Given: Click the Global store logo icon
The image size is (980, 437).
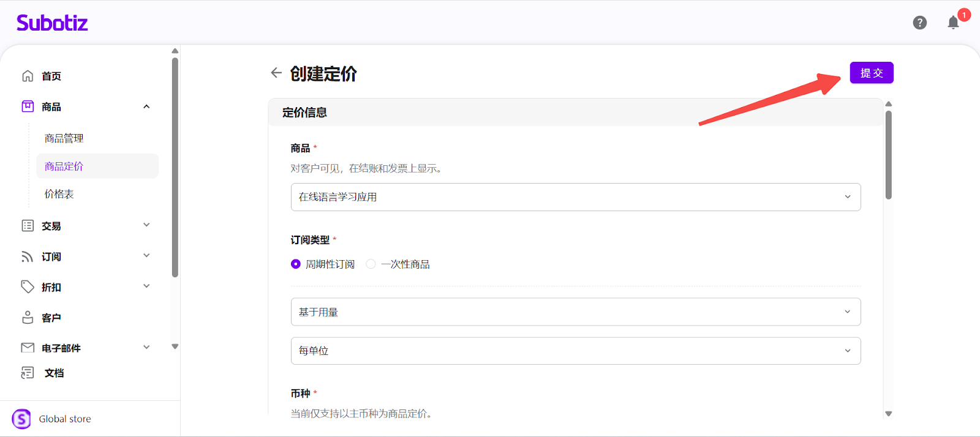Looking at the screenshot, I should [21, 419].
